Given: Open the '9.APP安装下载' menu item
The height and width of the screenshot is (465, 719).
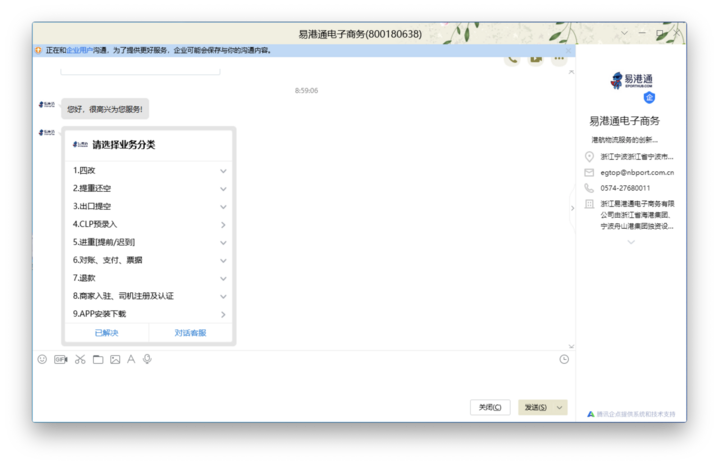Looking at the screenshot, I should (x=150, y=314).
